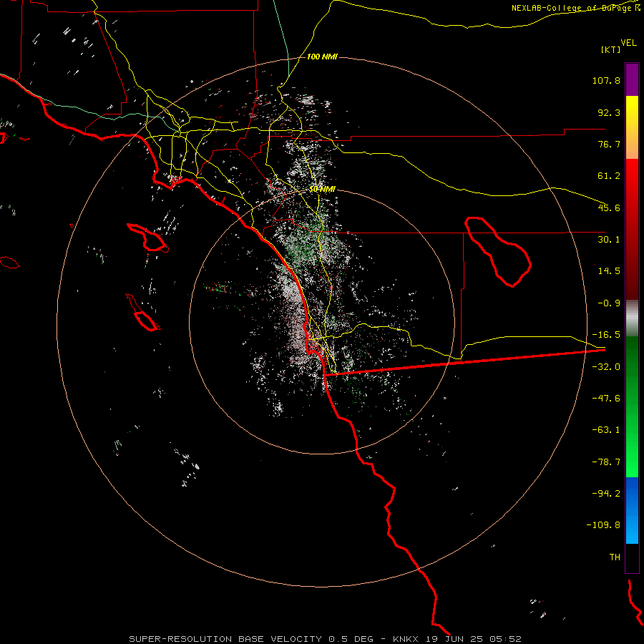This screenshot has height=644, width=644.
Task: Pick the red segment of the velocity colorbar
Action: 632,229
